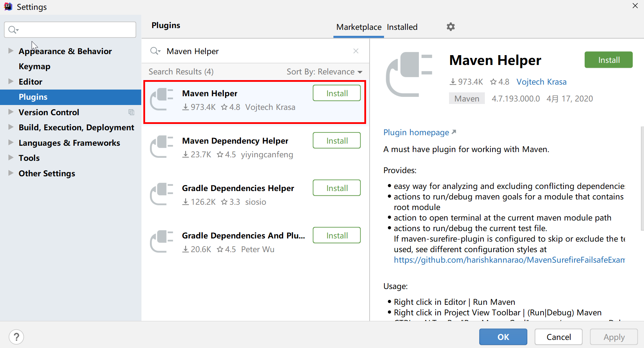This screenshot has width=644, height=348.
Task: Click the Maven tag label
Action: pyautogui.click(x=467, y=99)
